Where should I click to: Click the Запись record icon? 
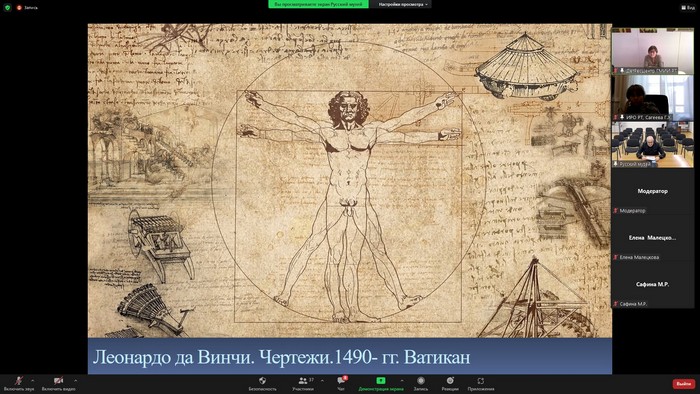tap(421, 383)
